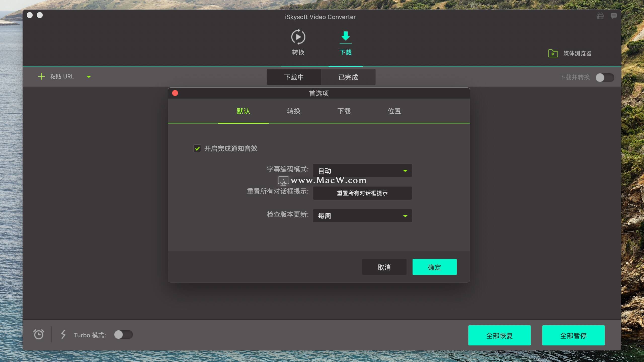Open the 已完成 downloads tab
The height and width of the screenshot is (362, 644).
pos(348,77)
